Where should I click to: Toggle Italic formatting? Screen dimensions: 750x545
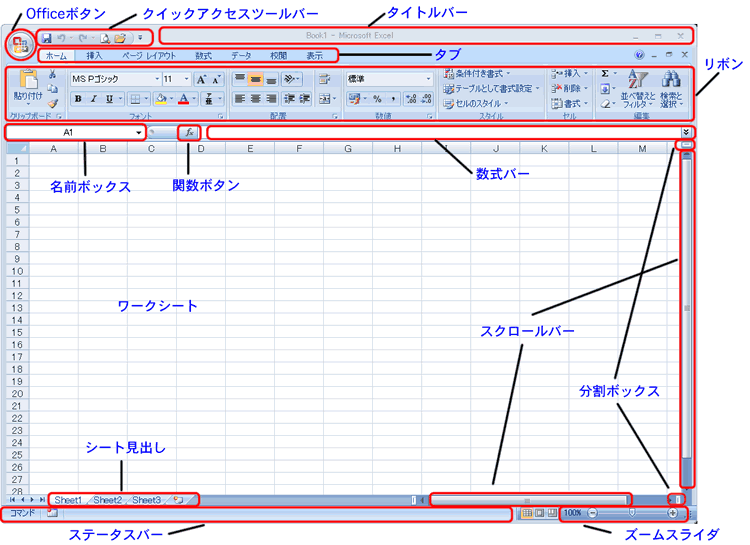[94, 99]
